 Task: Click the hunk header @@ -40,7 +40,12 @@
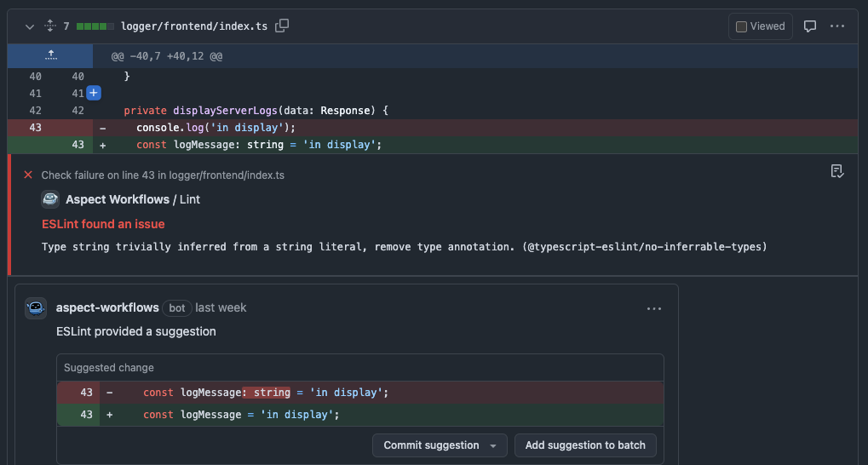(x=167, y=56)
